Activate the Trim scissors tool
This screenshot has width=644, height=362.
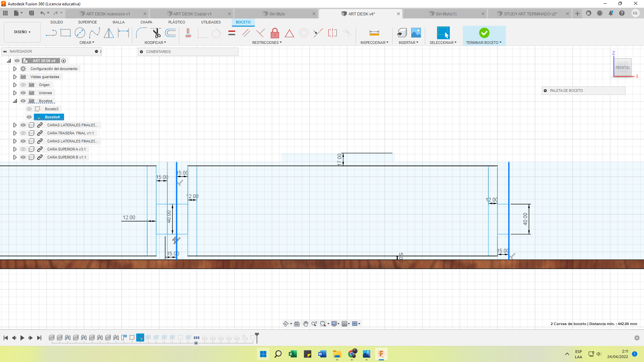tap(156, 33)
